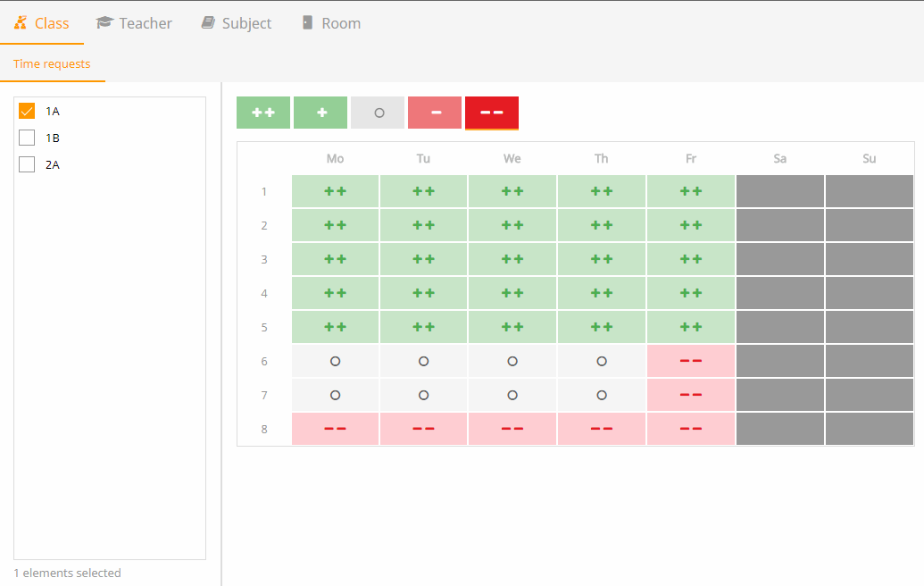Select the double plus rating button
The height and width of the screenshot is (586, 924).
click(x=262, y=113)
